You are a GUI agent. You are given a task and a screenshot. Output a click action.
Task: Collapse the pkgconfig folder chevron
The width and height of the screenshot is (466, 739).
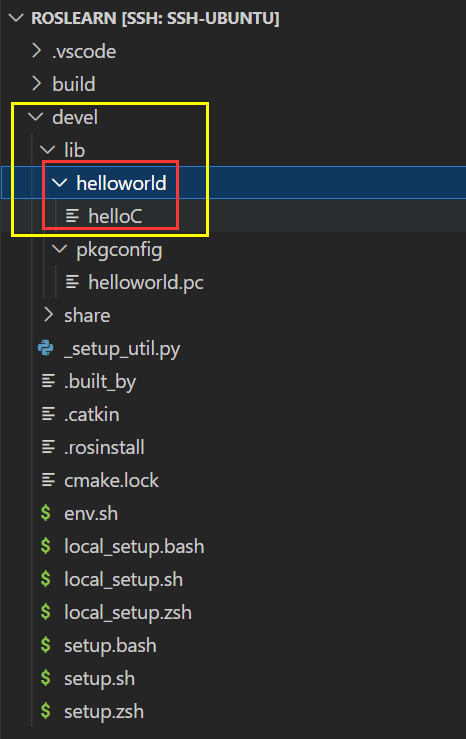[x=60, y=249]
